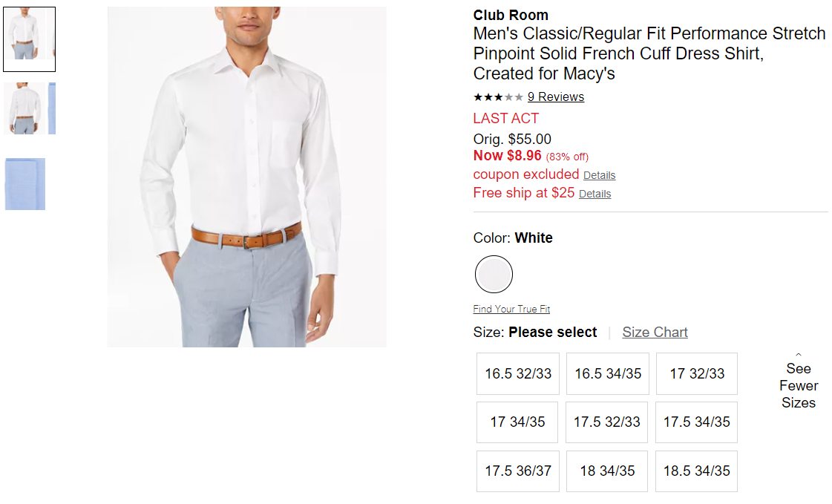Choose the White color swatch
The height and width of the screenshot is (504, 832).
pos(494,275)
